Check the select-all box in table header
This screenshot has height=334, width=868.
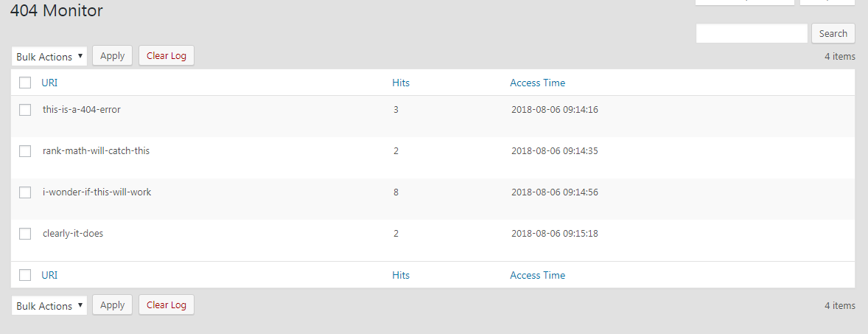point(25,83)
